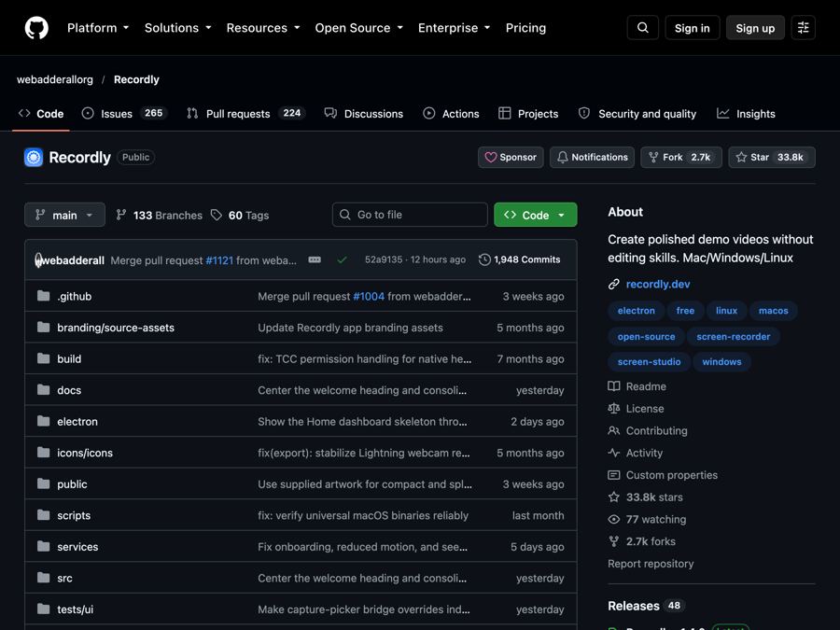Click the eye icon beside 77 watching
Image resolution: width=840 pixels, height=630 pixels.
click(614, 520)
